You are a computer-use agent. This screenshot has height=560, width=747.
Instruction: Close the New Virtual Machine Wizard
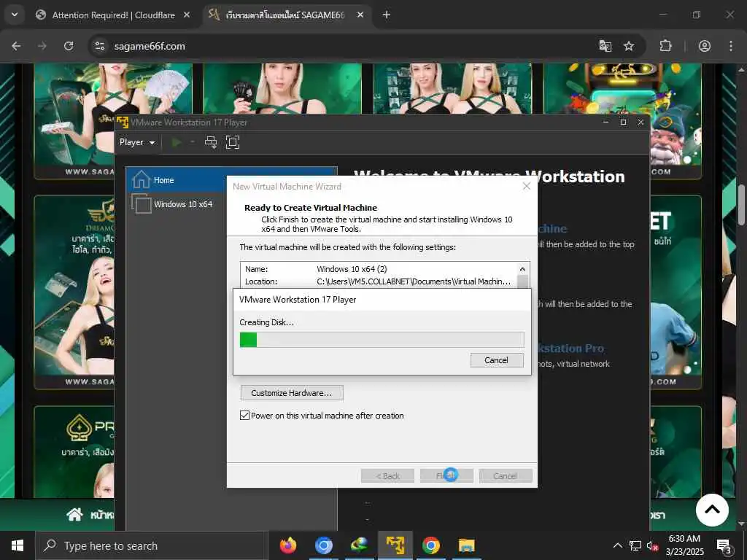point(527,186)
